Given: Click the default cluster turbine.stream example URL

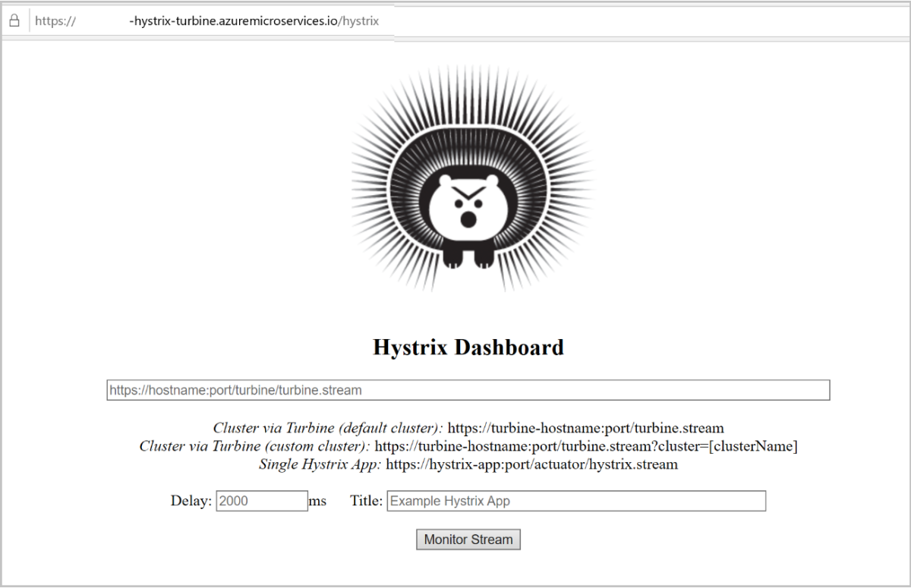Looking at the screenshot, I should pyautogui.click(x=585, y=428).
